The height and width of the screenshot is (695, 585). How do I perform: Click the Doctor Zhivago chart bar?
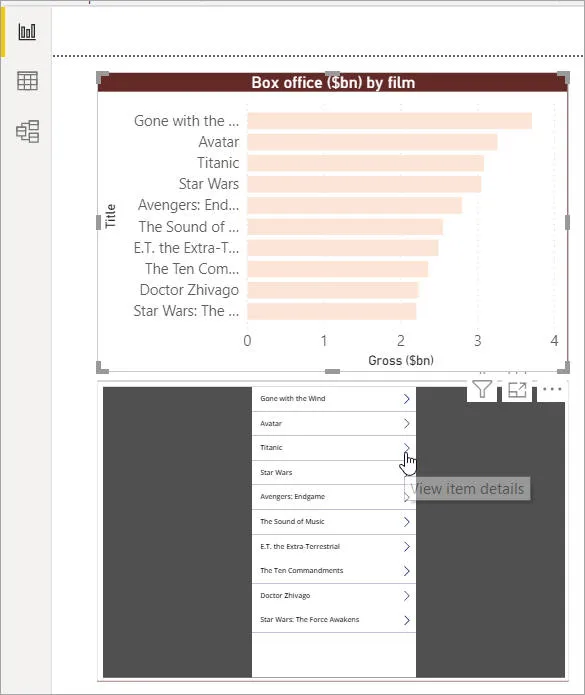333,290
